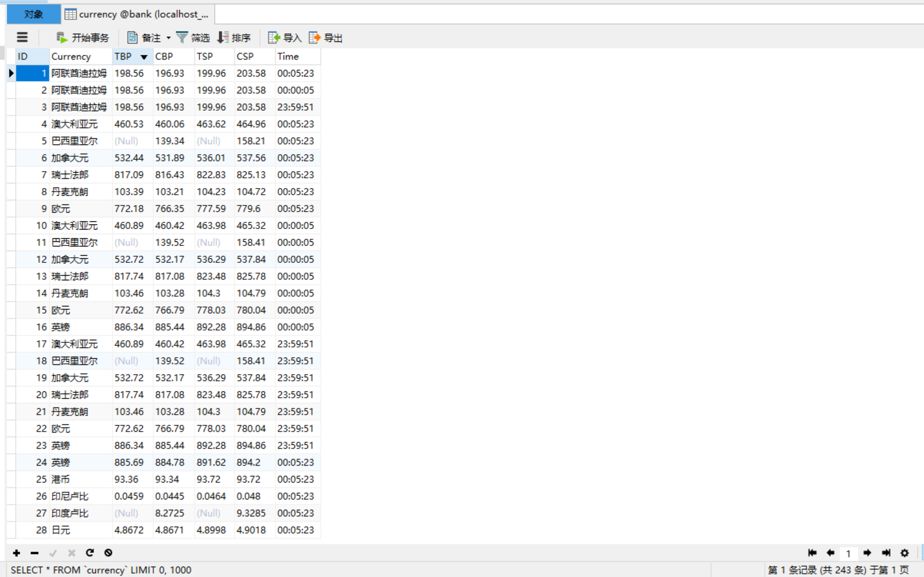924x577 pixels.
Task: Select the currency @bank table tab
Action: [x=138, y=14]
